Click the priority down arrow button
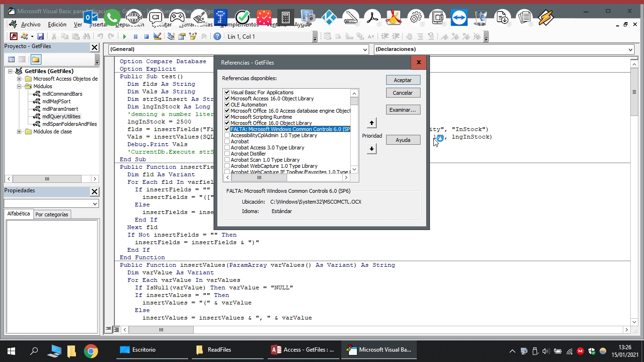Image resolution: width=644 pixels, height=362 pixels. coord(372,149)
